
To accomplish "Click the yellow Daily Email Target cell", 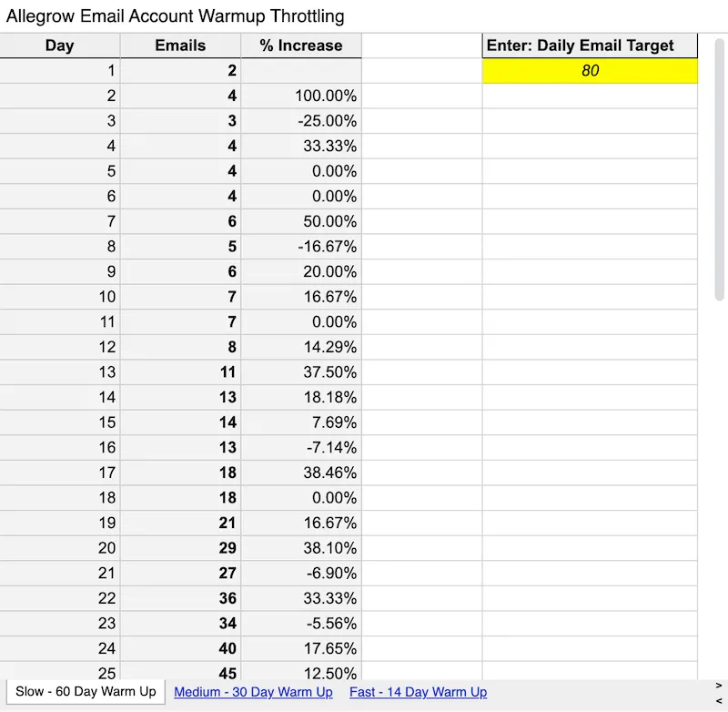I will point(590,70).
